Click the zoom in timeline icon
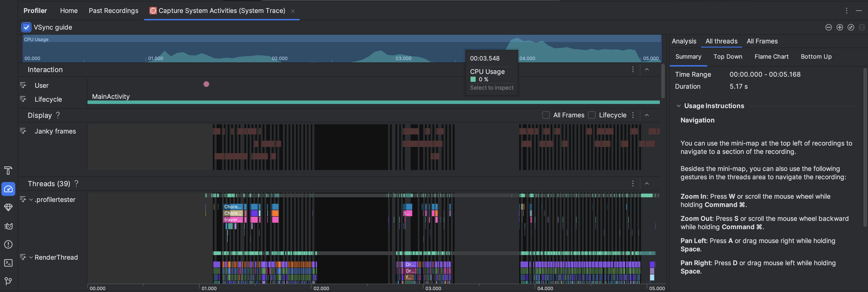The height and width of the screenshot is (292, 868). tap(839, 27)
